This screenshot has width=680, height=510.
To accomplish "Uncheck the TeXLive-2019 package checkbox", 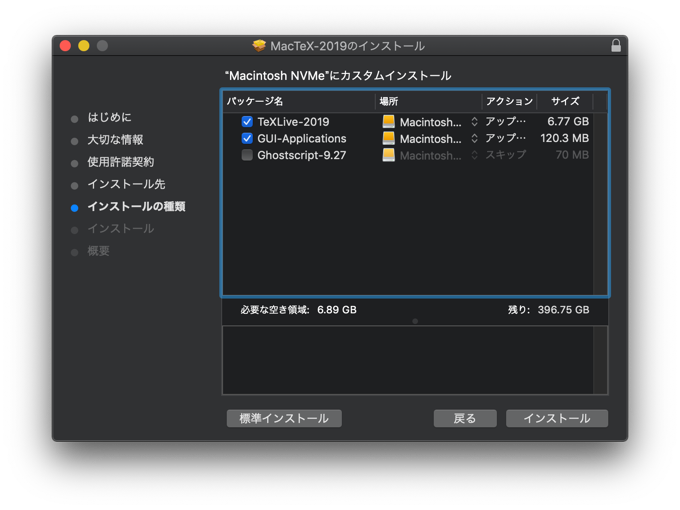I will 247,121.
